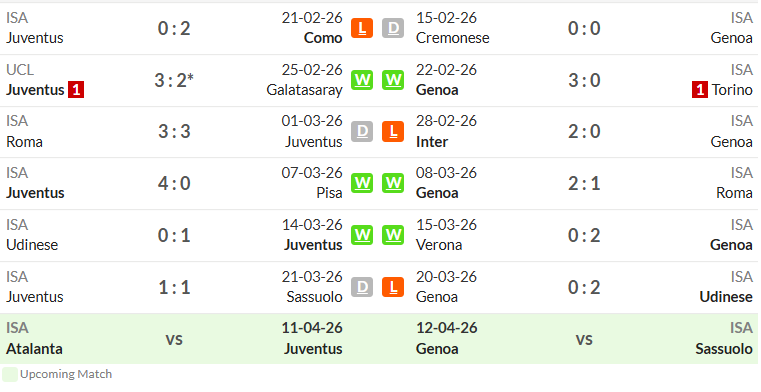
Task: Click the green W badge for Juventus vs Galatasaray
Action: pyautogui.click(x=362, y=80)
